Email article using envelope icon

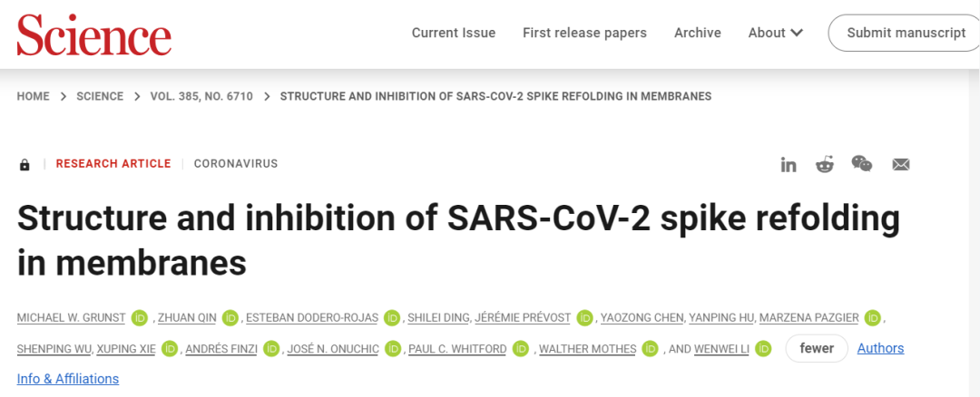click(x=901, y=164)
